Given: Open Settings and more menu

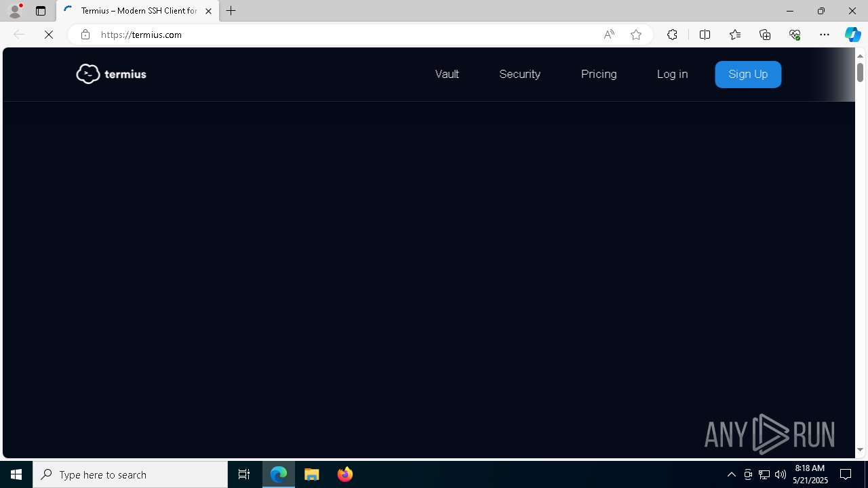Looking at the screenshot, I should [825, 35].
